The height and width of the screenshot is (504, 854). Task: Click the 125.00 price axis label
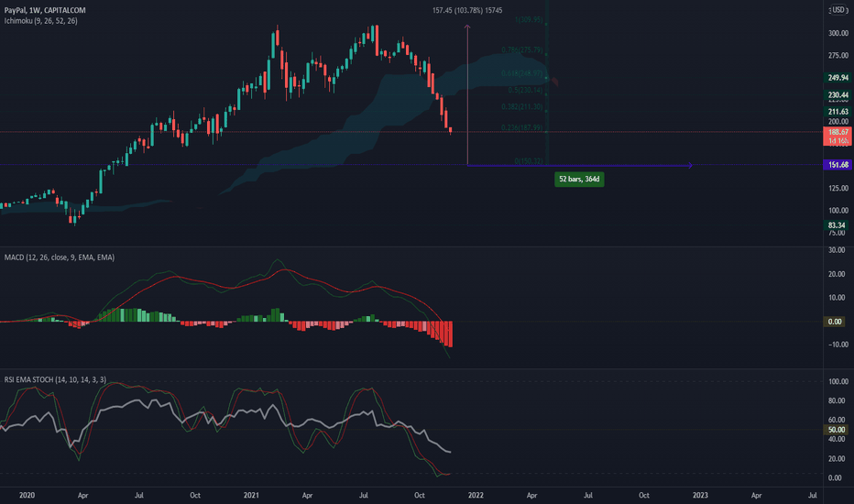pos(838,188)
